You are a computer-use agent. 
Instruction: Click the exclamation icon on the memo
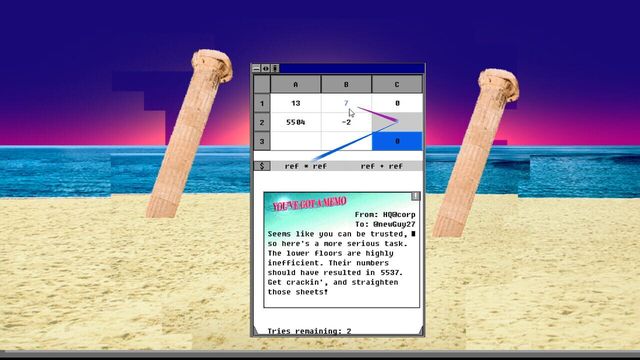click(x=415, y=196)
